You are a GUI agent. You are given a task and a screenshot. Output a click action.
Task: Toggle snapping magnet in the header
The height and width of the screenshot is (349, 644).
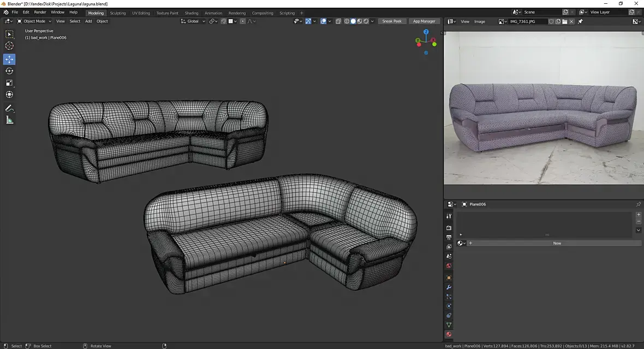pos(224,21)
